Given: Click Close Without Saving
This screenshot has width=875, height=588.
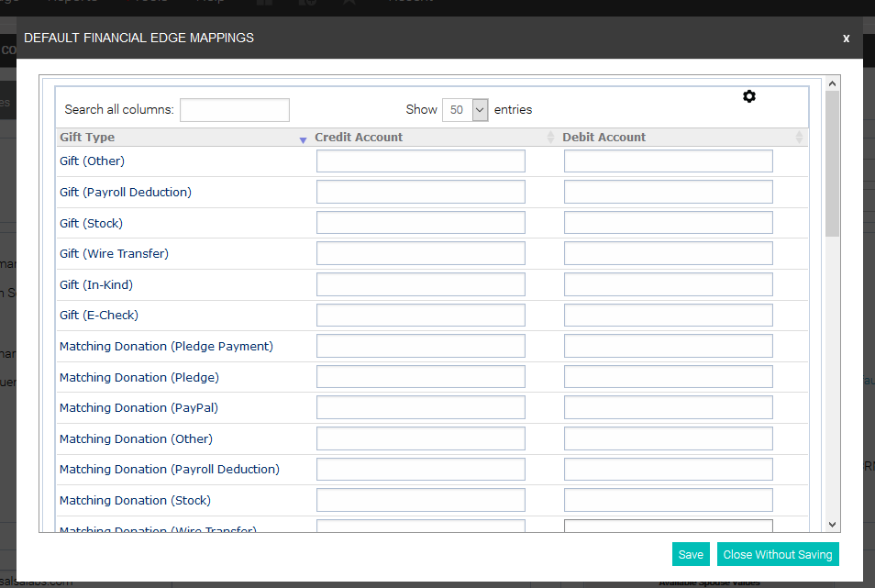Looking at the screenshot, I should pyautogui.click(x=778, y=555).
